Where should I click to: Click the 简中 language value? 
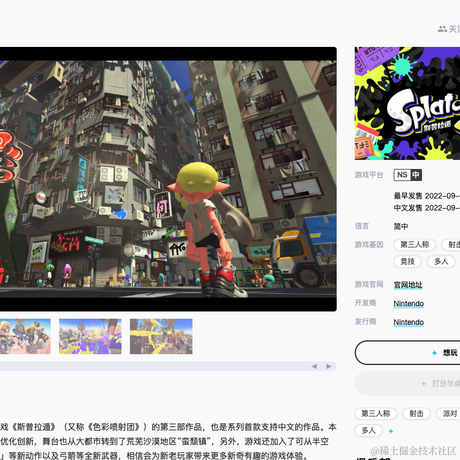pos(401,227)
